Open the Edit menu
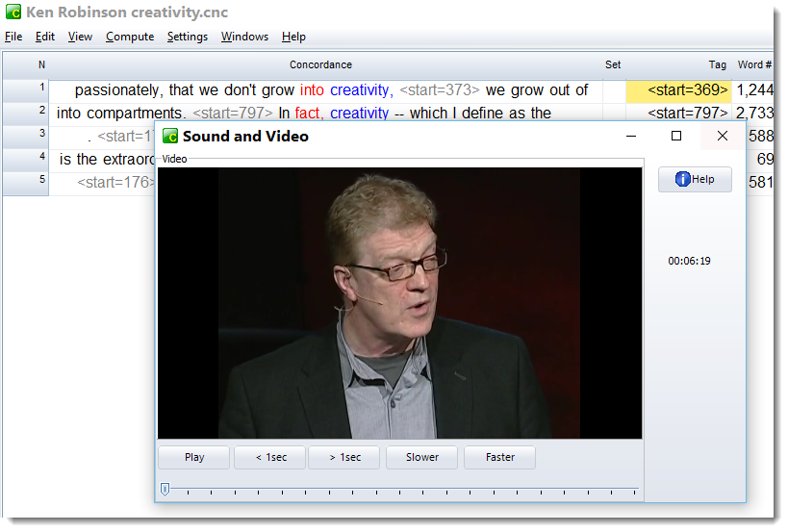 pos(45,37)
